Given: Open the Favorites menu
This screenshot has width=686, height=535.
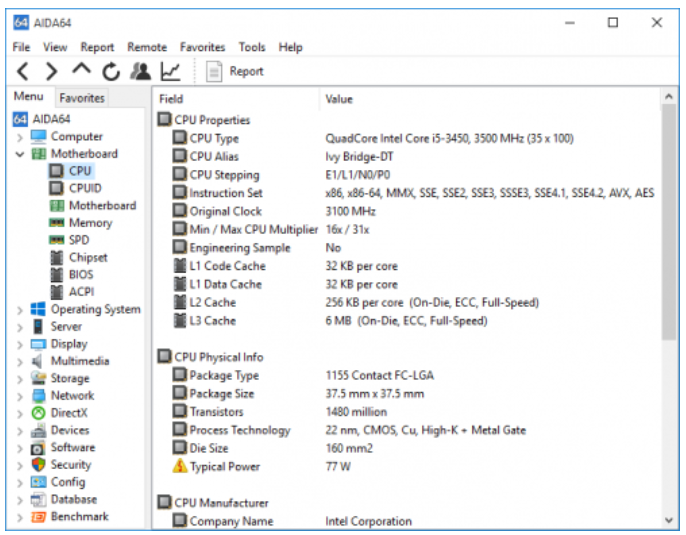Looking at the screenshot, I should point(202,47).
